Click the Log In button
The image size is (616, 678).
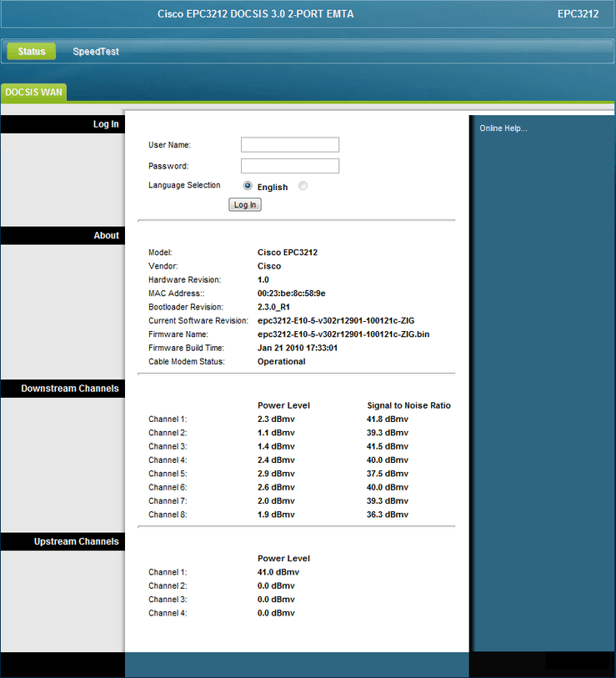point(245,204)
